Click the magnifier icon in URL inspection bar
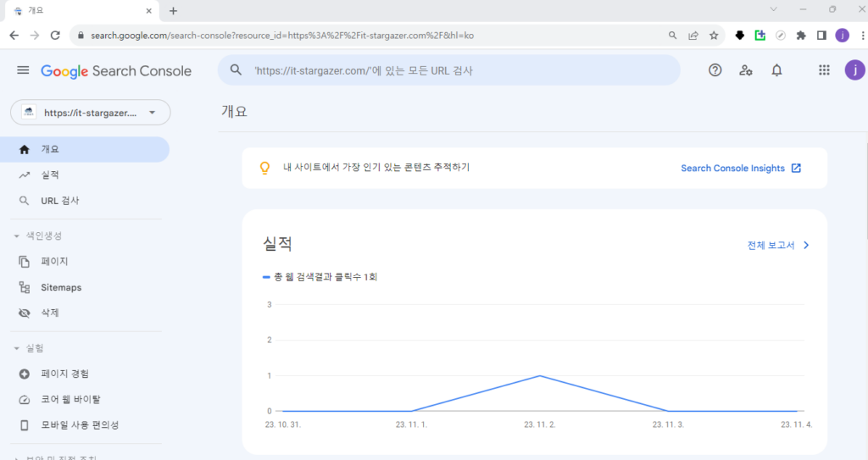868x460 pixels. point(236,70)
